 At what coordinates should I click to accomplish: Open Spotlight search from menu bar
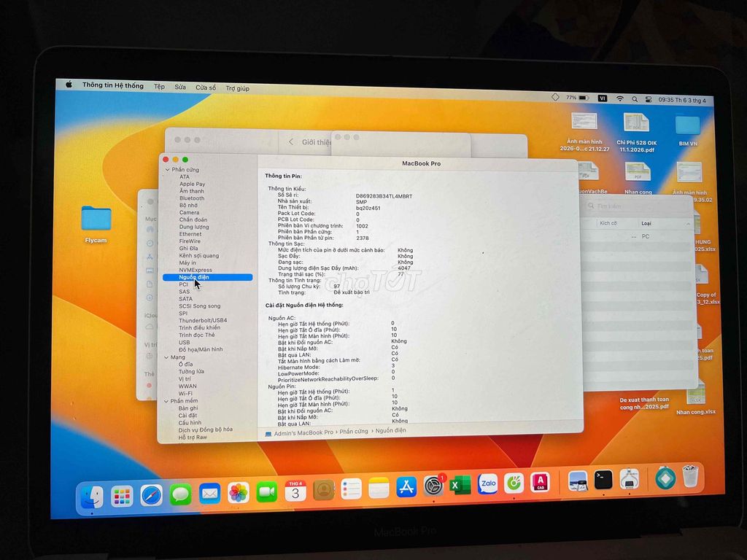click(x=635, y=97)
